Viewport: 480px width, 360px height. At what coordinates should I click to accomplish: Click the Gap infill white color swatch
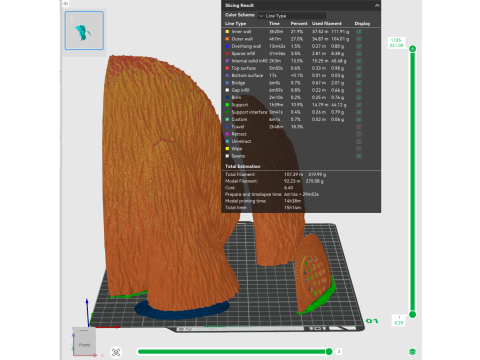point(227,90)
